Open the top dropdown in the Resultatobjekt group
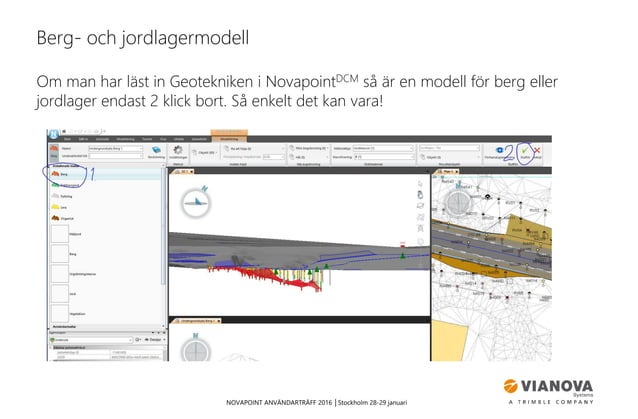Viewport: 638px width, 419px height. pyautogui.click(x=449, y=148)
